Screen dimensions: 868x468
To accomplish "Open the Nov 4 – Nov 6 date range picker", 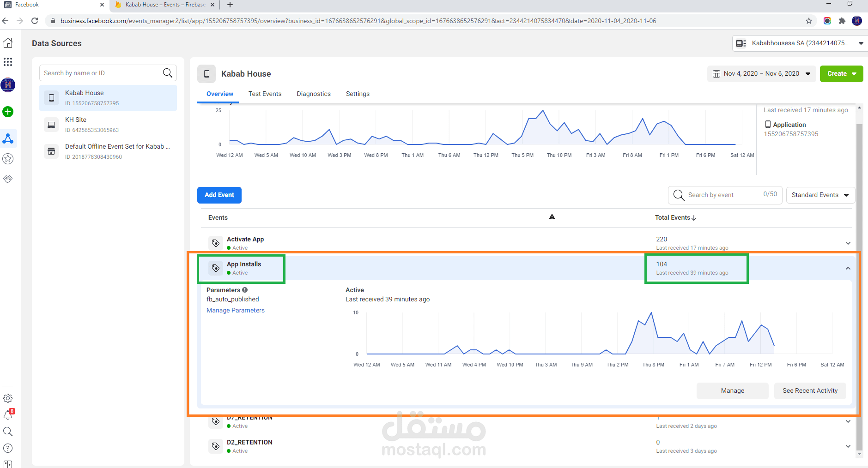I will tap(762, 74).
